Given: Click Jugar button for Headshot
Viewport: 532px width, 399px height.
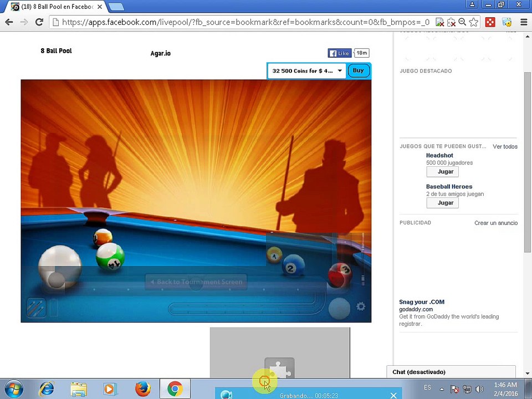Looking at the screenshot, I should 442,172.
